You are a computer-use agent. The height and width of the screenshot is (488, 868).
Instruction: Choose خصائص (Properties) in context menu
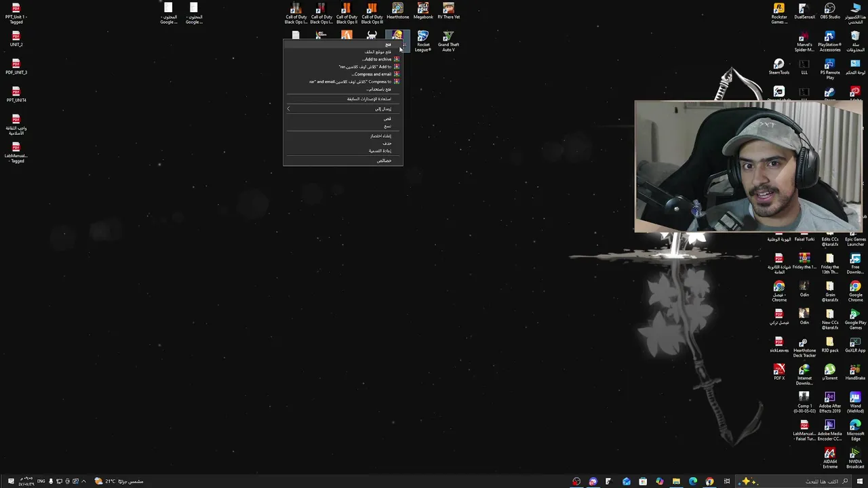click(x=342, y=161)
